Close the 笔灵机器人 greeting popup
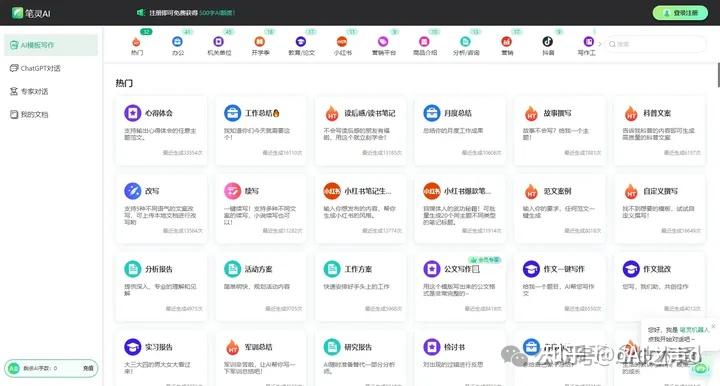 click(713, 326)
